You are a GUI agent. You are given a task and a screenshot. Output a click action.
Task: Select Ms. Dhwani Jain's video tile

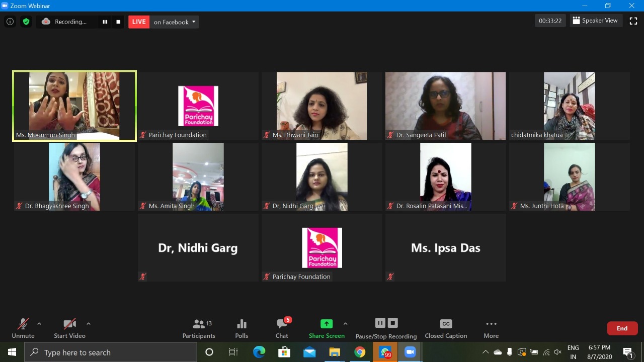322,106
